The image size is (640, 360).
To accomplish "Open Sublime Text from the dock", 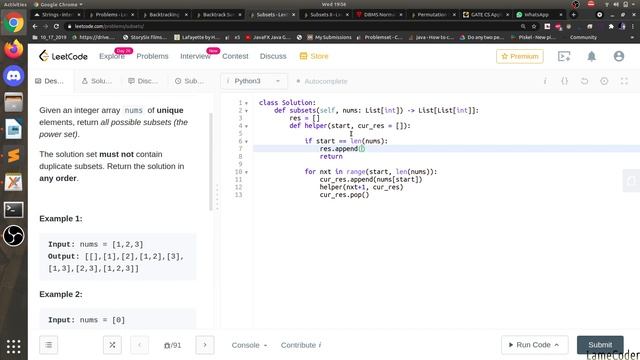I will [13, 156].
